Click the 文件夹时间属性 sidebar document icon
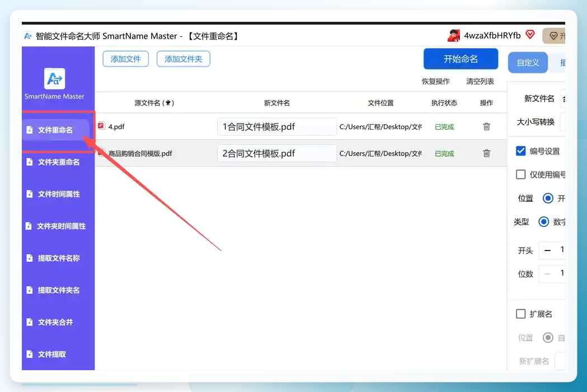 (29, 226)
